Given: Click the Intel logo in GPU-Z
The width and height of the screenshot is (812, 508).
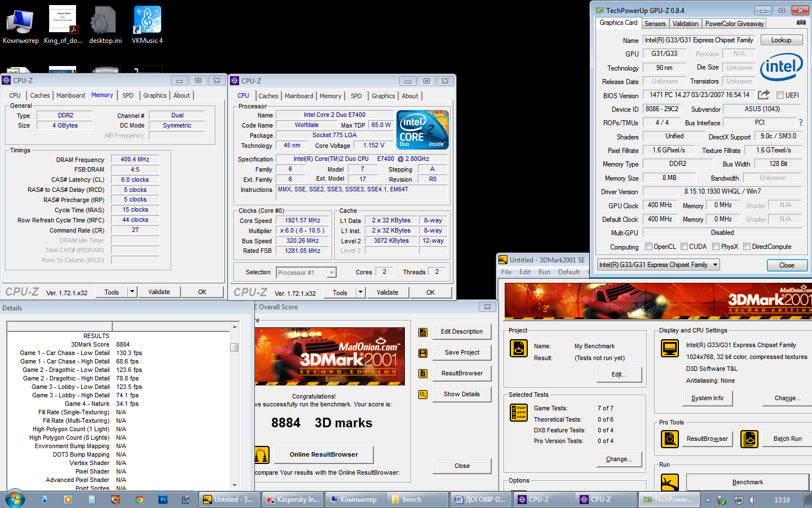Looking at the screenshot, I should click(x=781, y=67).
